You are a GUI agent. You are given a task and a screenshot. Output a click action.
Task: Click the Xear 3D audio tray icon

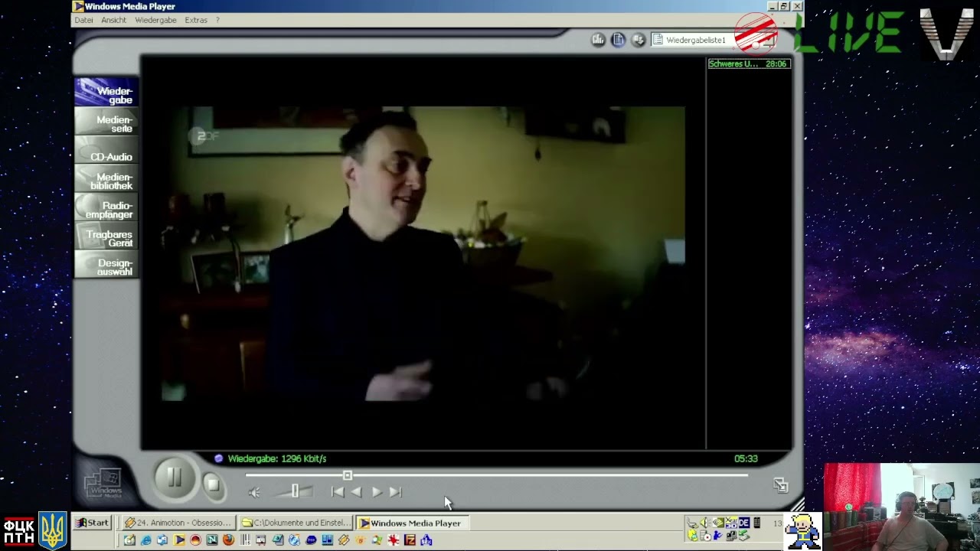(x=730, y=523)
